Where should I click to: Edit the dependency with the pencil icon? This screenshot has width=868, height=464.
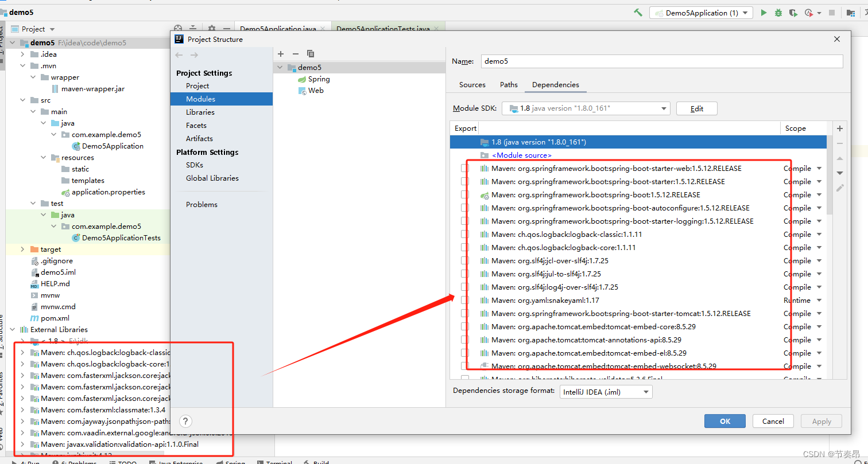coord(840,188)
